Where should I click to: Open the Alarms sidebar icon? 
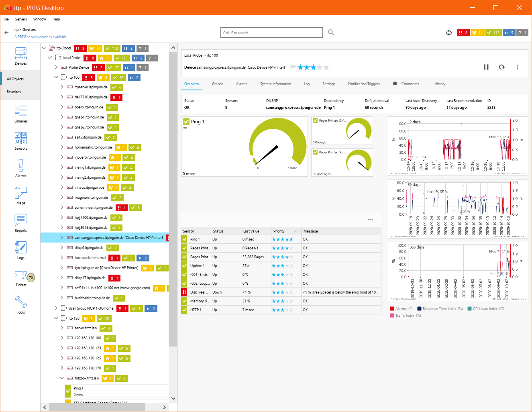click(x=21, y=168)
